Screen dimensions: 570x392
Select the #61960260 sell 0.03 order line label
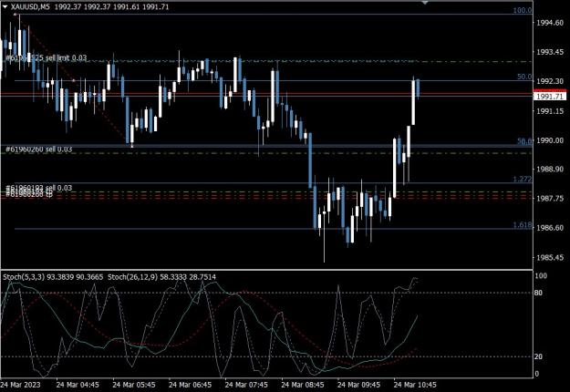point(38,150)
